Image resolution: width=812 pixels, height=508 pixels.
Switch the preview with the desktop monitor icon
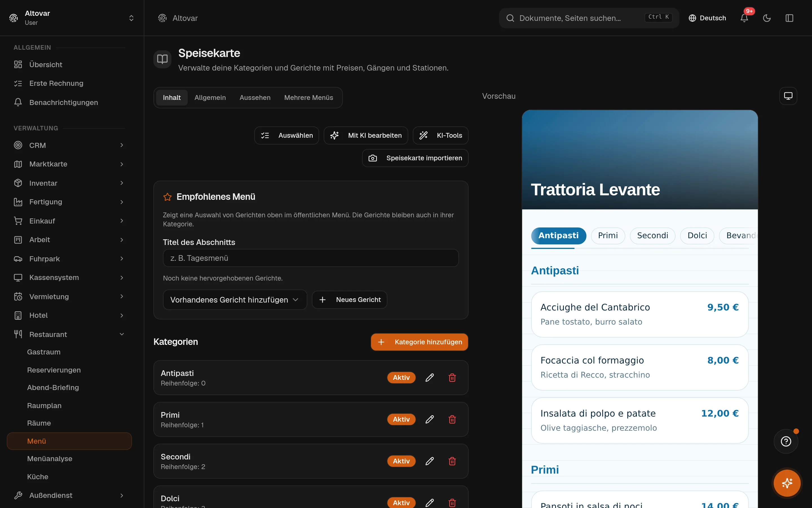(788, 96)
